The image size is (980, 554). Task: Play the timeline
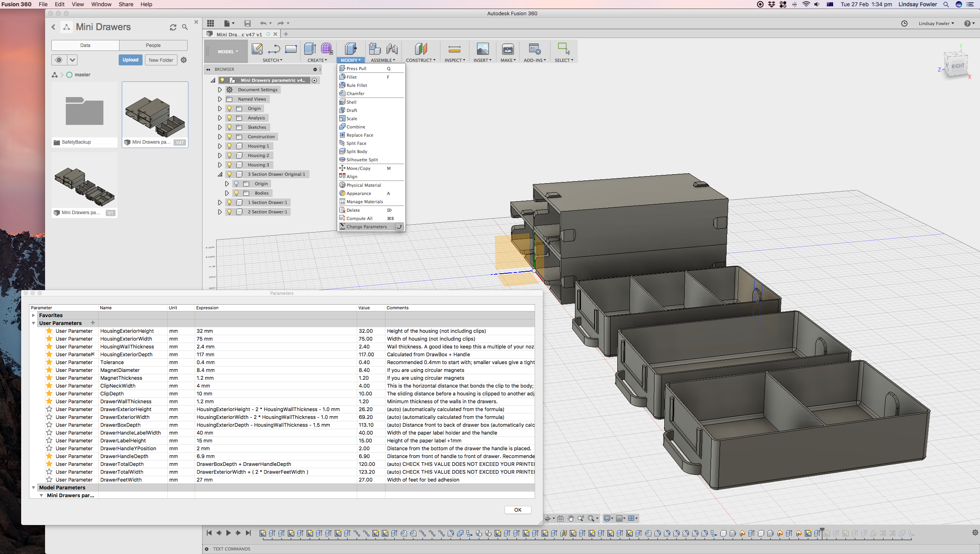coord(229,533)
